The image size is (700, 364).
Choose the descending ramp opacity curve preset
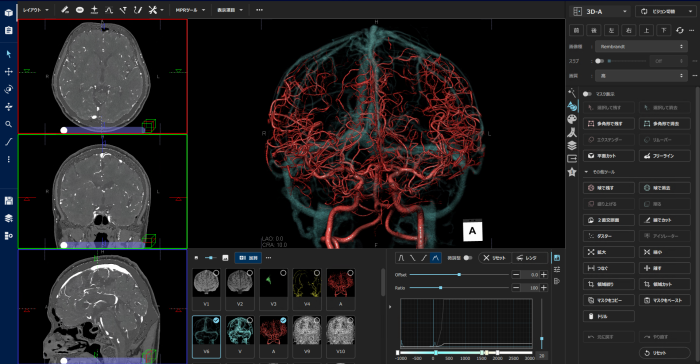tap(412, 258)
